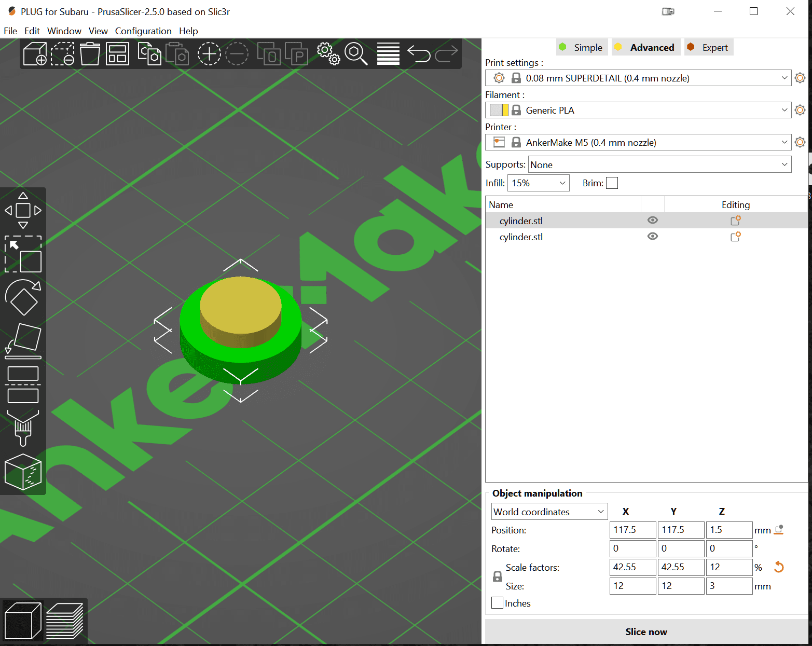Select the Move gizmo tool
This screenshot has height=646, width=812.
(23, 210)
